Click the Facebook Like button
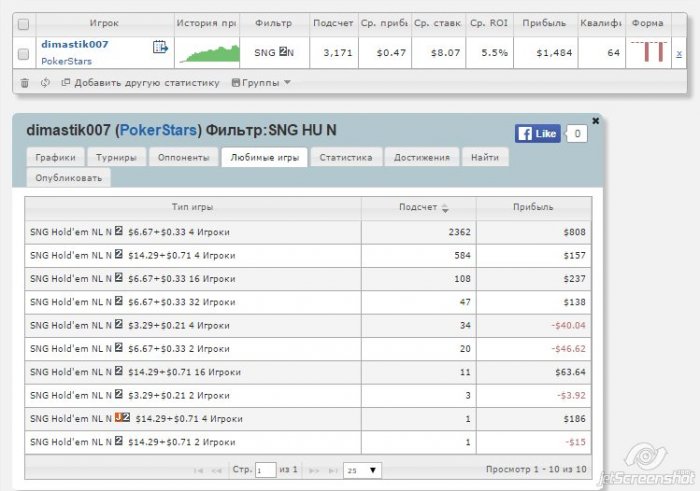The image size is (700, 491). tap(538, 133)
